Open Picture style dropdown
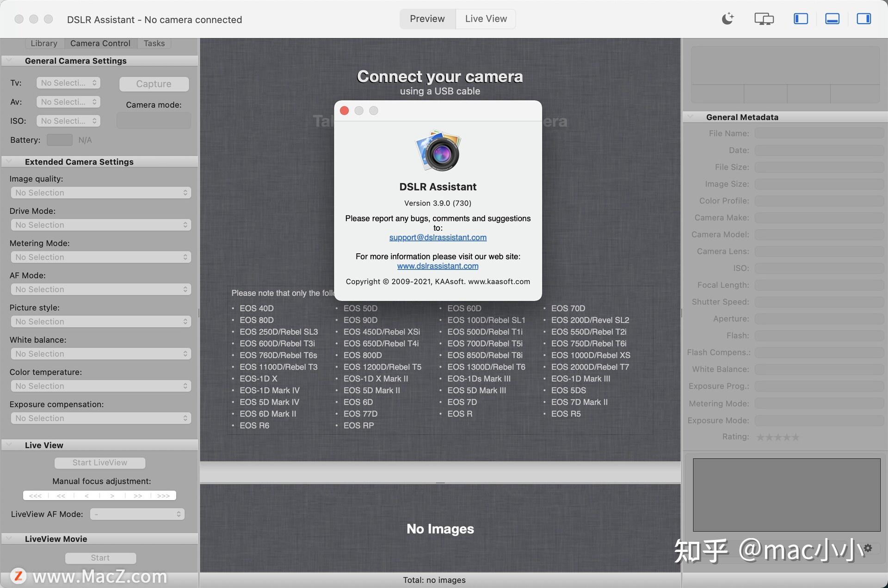888x588 pixels. point(101,322)
